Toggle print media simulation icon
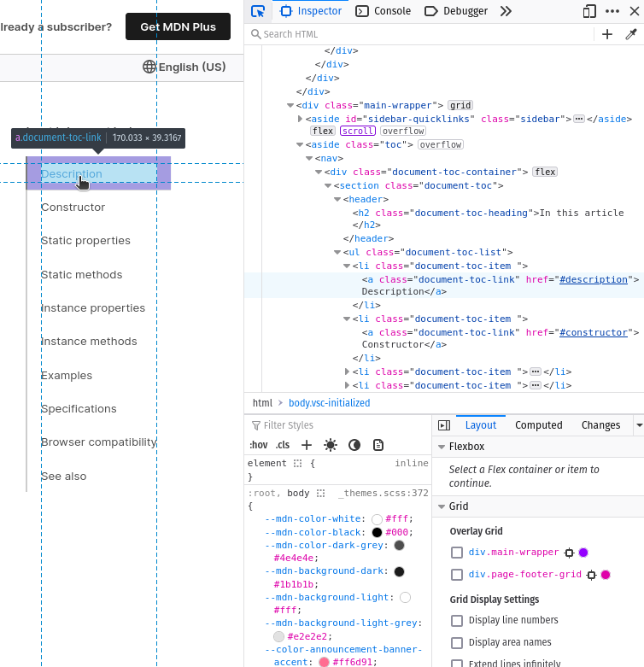 point(378,445)
